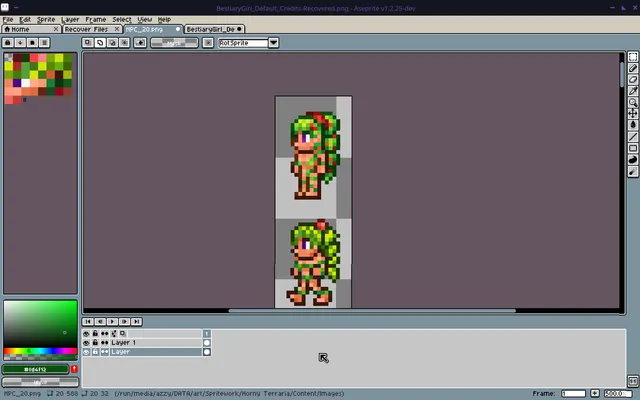Open the File menu
This screenshot has width=640, height=400.
8,19
